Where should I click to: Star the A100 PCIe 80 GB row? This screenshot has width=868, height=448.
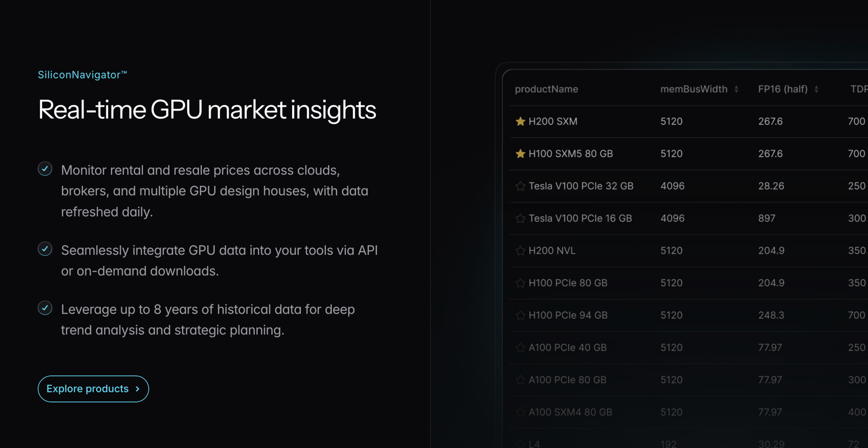point(520,380)
